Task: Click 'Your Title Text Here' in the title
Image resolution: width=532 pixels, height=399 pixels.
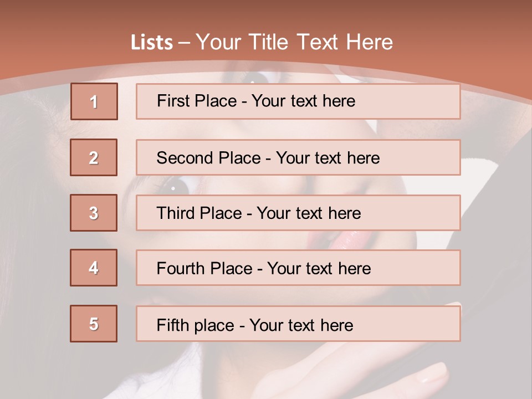Action: coord(294,42)
